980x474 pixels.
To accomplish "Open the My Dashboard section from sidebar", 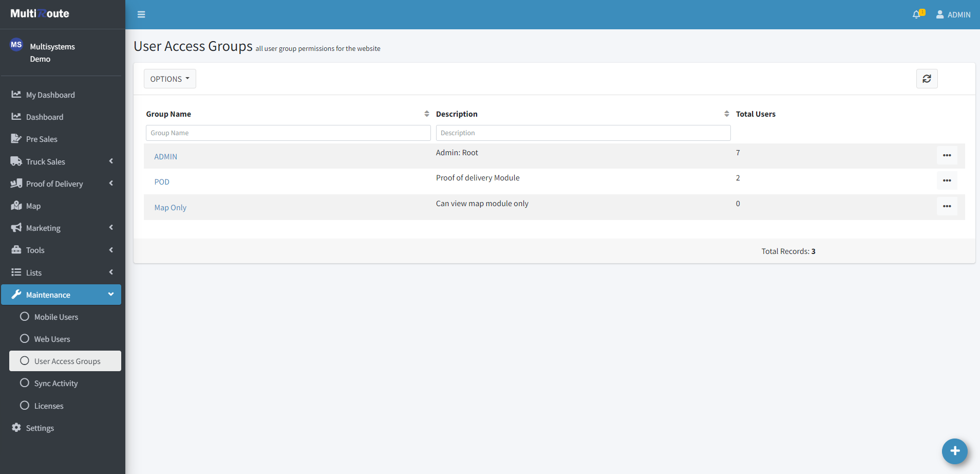I will click(x=49, y=95).
